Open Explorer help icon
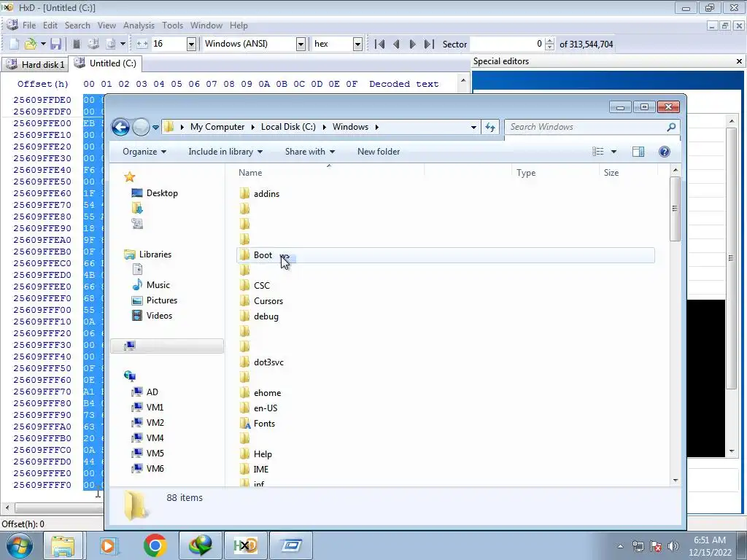 (664, 152)
